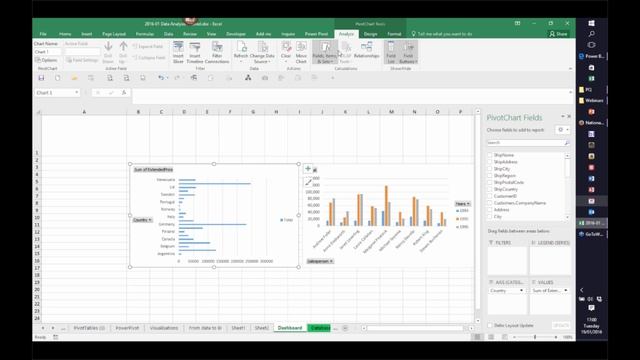Open the Name Box dropdown arrow
This screenshot has width=640, height=360.
tap(76, 93)
